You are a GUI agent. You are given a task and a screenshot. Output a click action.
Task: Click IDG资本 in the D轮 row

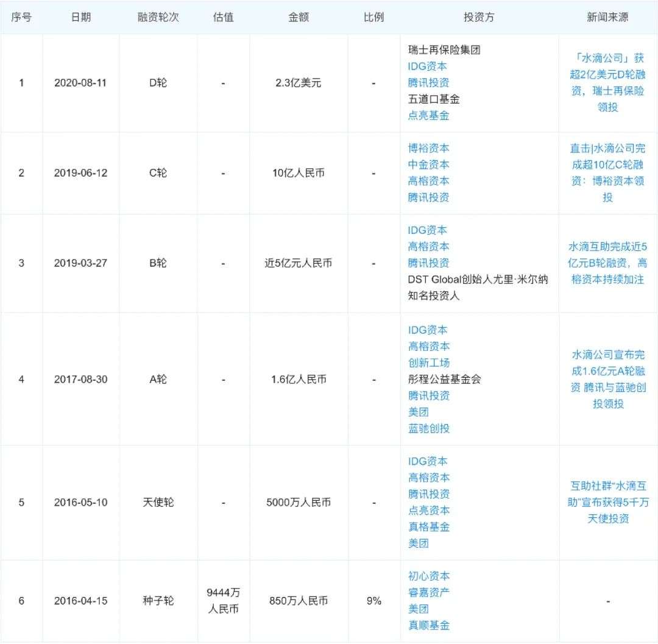click(x=427, y=66)
